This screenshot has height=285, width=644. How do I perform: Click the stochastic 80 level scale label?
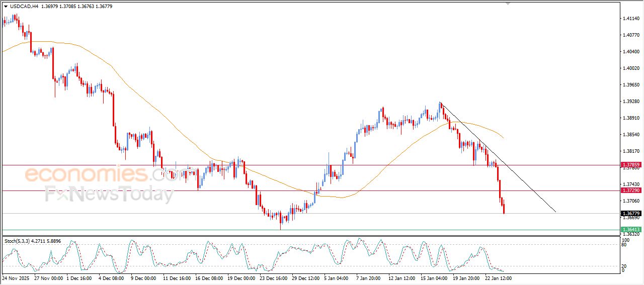(625, 245)
